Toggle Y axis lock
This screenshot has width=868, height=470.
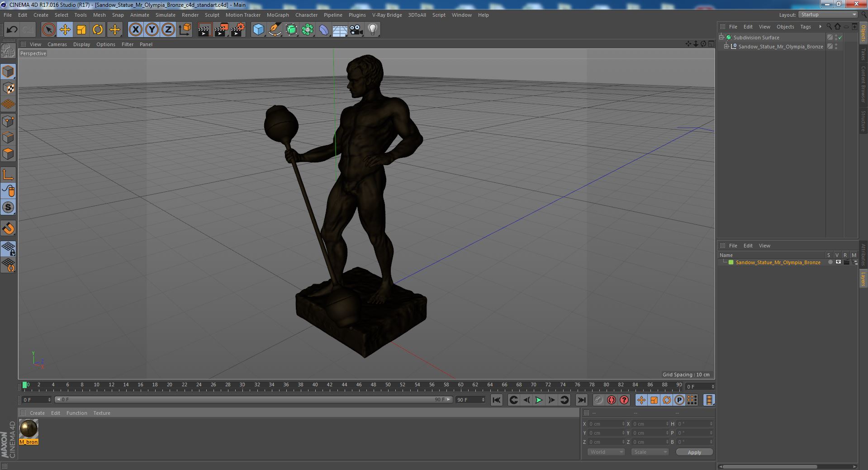pos(152,30)
